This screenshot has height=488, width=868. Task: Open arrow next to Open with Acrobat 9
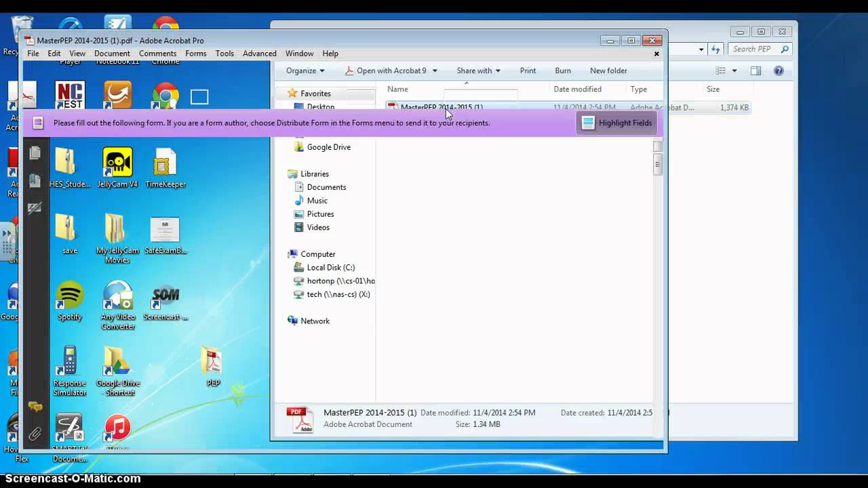pos(435,70)
